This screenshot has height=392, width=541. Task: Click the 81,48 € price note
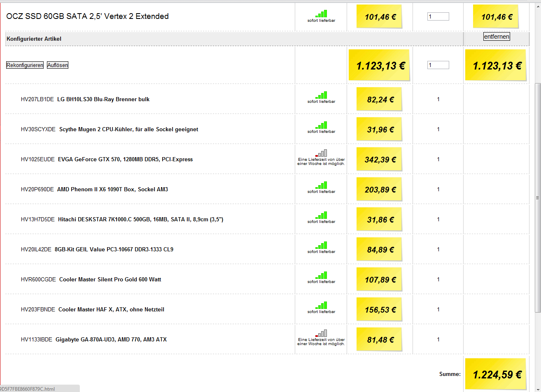(379, 340)
